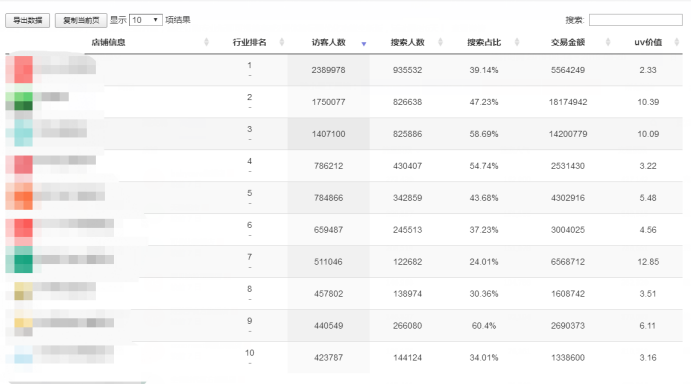Sort by 交易金额 column sort arrows
The image size is (691, 385).
(608, 42)
